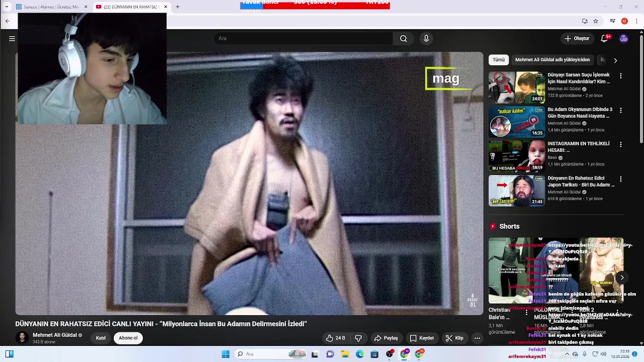Select the 'Mehmet Ali Güldal adlı yükleyiciden' chip
Image resolution: width=644 pixels, height=362 pixels.
point(552,60)
